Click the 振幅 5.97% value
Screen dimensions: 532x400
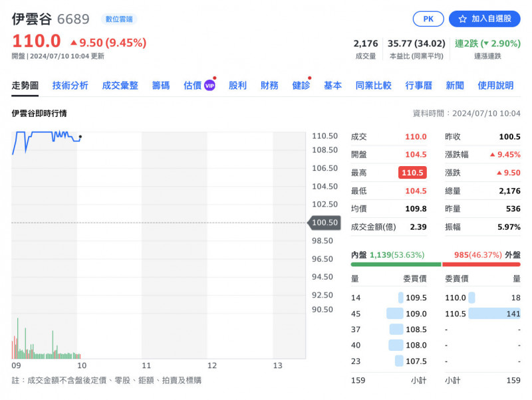point(509,227)
